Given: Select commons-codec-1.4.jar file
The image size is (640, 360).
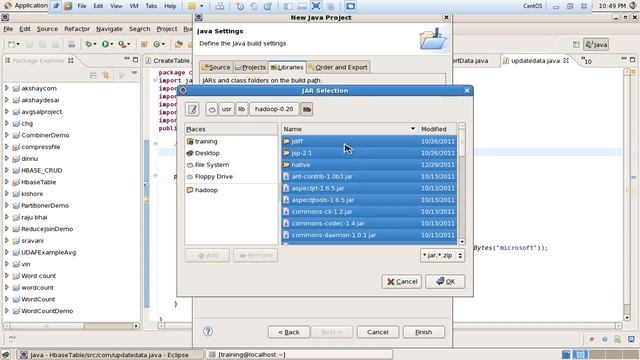Looking at the screenshot, I should click(x=369, y=223).
